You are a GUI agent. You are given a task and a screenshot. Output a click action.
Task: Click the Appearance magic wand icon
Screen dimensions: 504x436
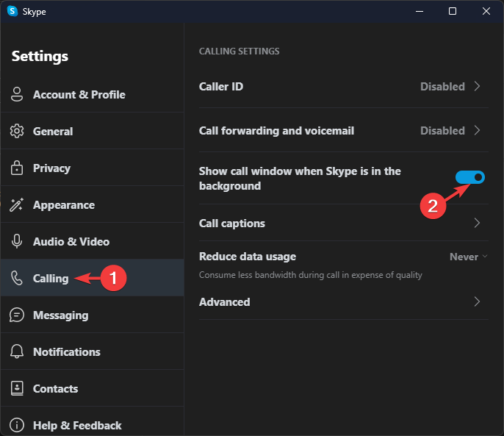point(17,204)
